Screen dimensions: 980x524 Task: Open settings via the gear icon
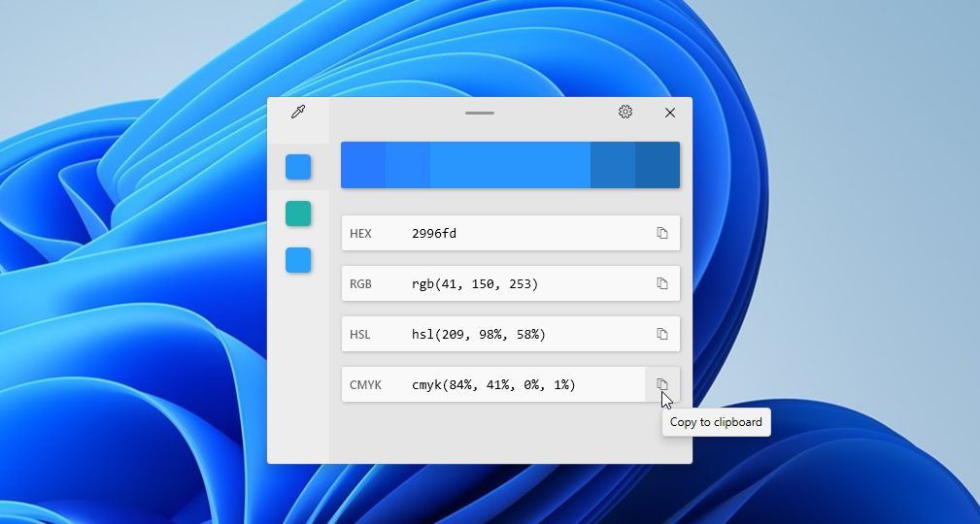click(625, 112)
